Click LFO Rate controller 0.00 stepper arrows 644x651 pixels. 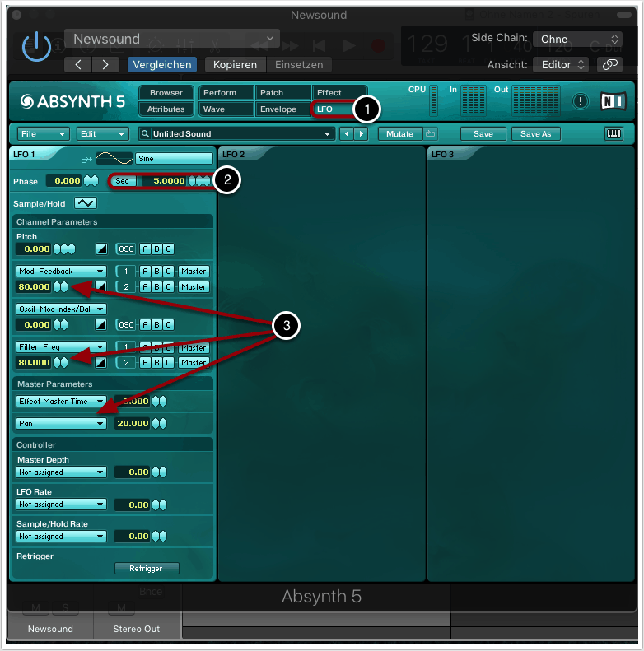click(159, 505)
